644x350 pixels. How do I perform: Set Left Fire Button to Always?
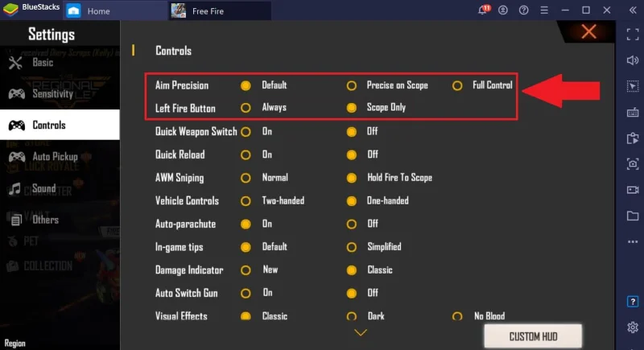click(x=246, y=108)
